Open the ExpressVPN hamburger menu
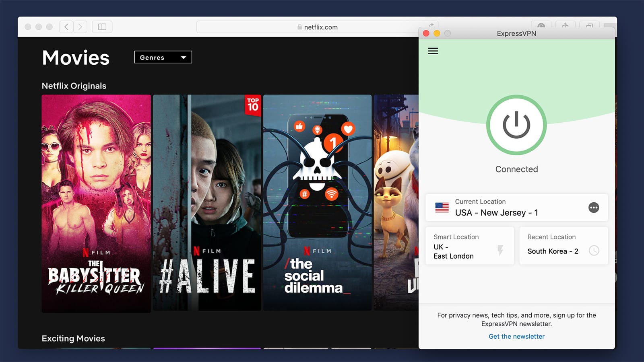Viewport: 644px width, 362px height. (433, 51)
